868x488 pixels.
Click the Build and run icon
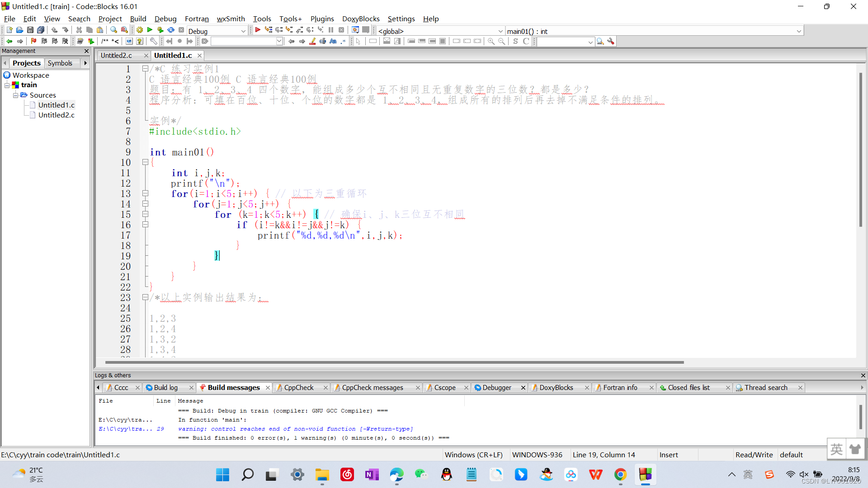[x=160, y=30]
